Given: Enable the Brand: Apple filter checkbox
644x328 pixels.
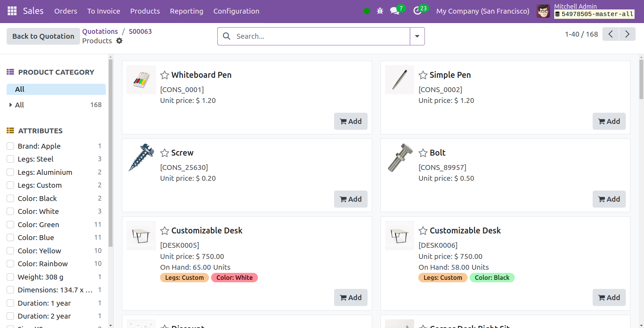Looking at the screenshot, I should click(10, 146).
